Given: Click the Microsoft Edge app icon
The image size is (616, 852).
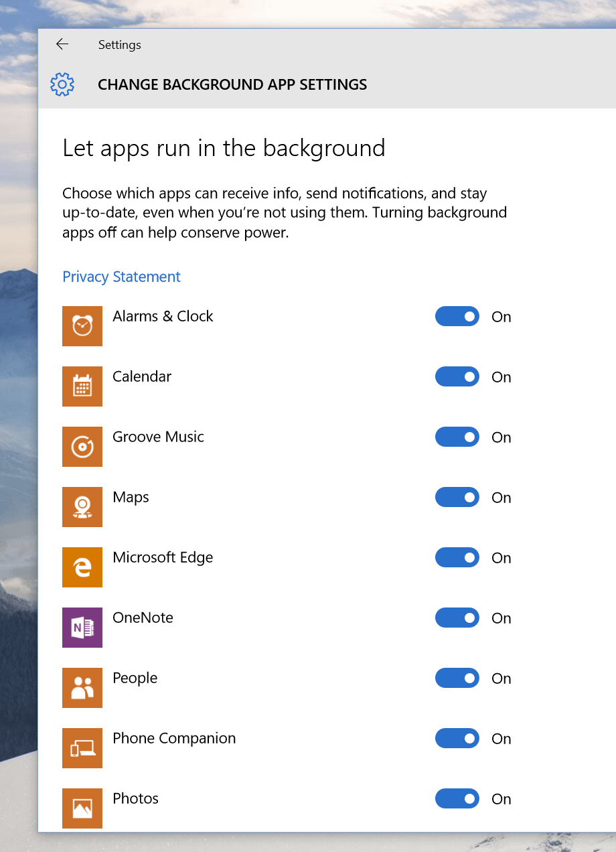Looking at the screenshot, I should [x=82, y=567].
